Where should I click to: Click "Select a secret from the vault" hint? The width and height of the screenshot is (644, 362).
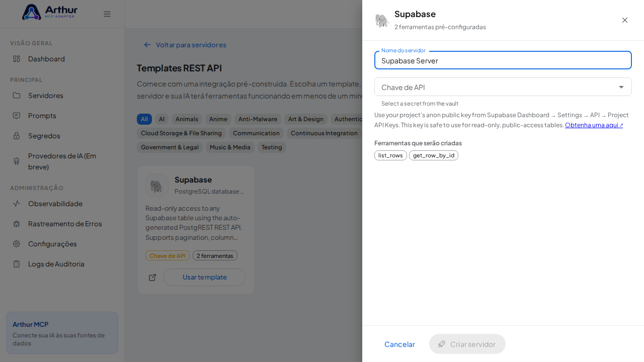coord(420,104)
